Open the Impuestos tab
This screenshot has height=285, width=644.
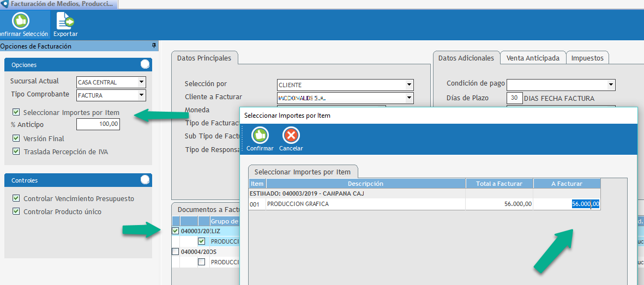click(x=587, y=58)
